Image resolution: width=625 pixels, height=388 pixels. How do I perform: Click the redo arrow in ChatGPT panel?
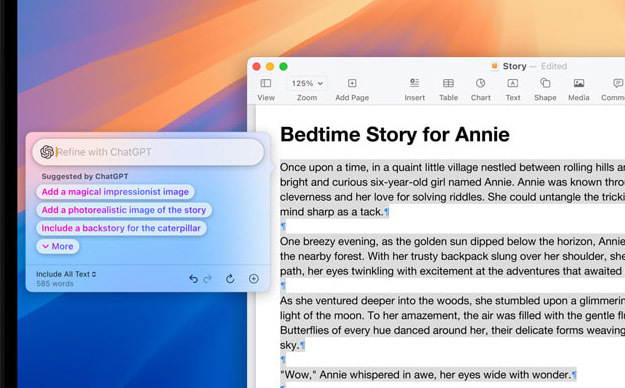(207, 279)
